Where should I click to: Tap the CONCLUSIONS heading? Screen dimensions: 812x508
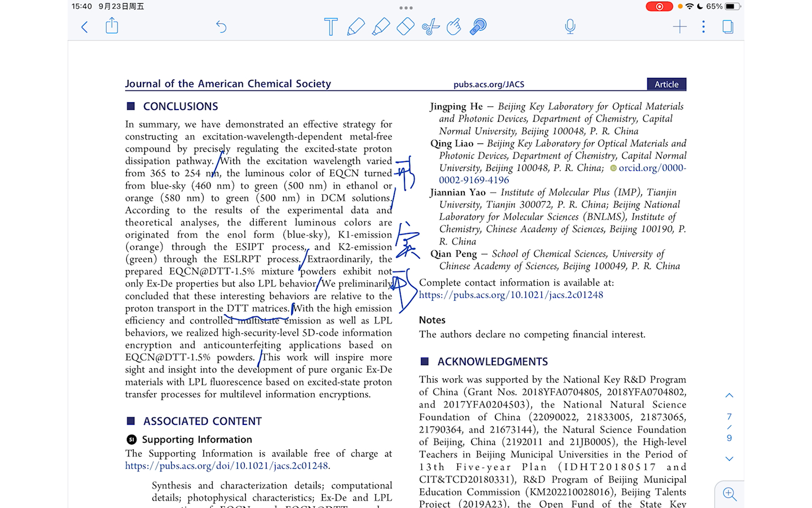pyautogui.click(x=180, y=106)
